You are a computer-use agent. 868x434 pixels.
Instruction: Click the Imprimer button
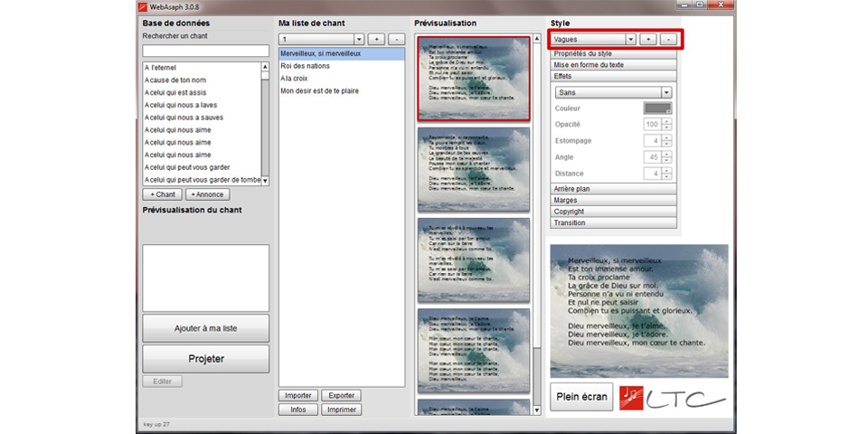(342, 410)
